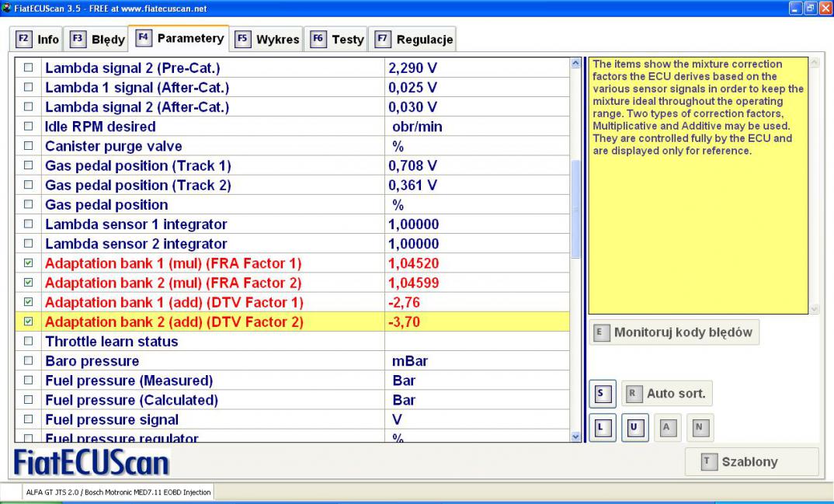Viewport: 834px width, 504px height.
Task: Click the description panel scroll down arrow
Action: pos(815,309)
